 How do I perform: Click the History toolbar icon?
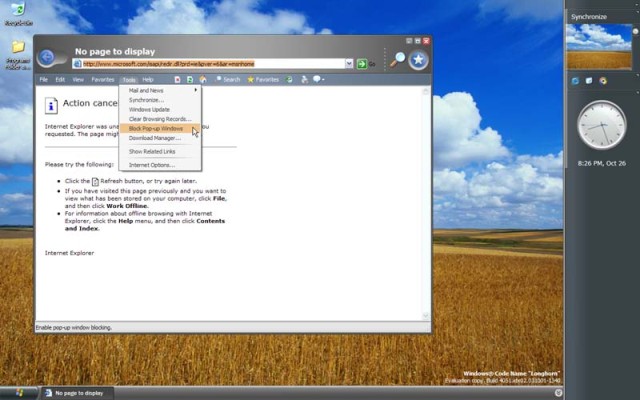pos(289,80)
